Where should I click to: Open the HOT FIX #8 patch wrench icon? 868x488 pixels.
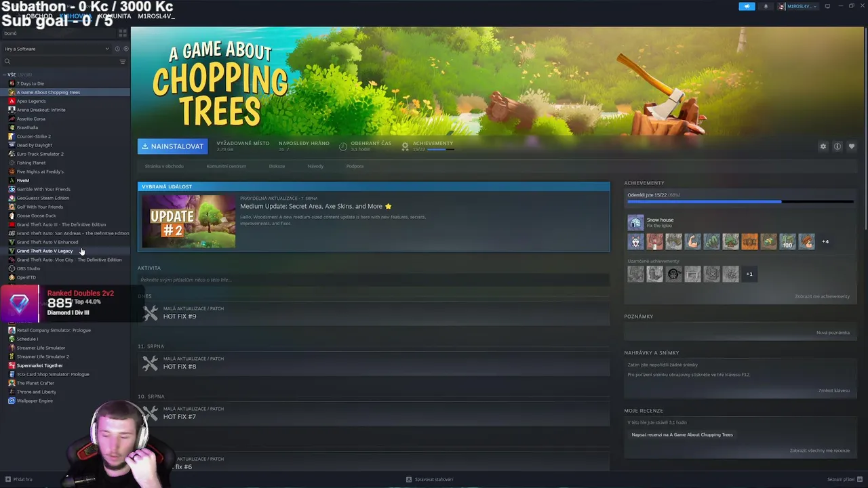click(151, 363)
